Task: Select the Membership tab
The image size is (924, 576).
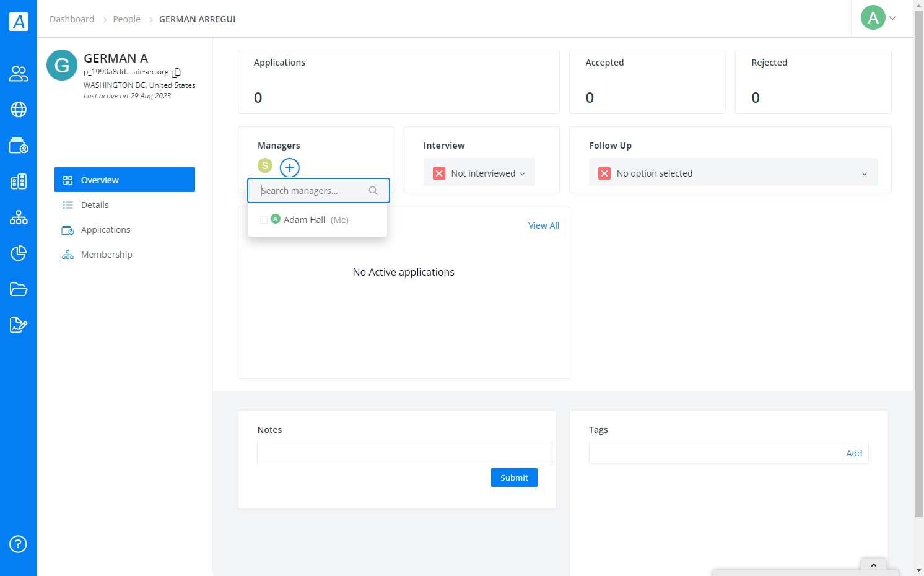Action: tap(124, 254)
